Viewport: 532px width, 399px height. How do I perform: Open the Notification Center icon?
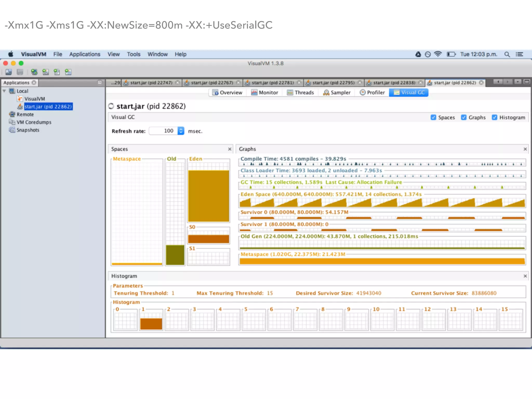click(x=519, y=54)
